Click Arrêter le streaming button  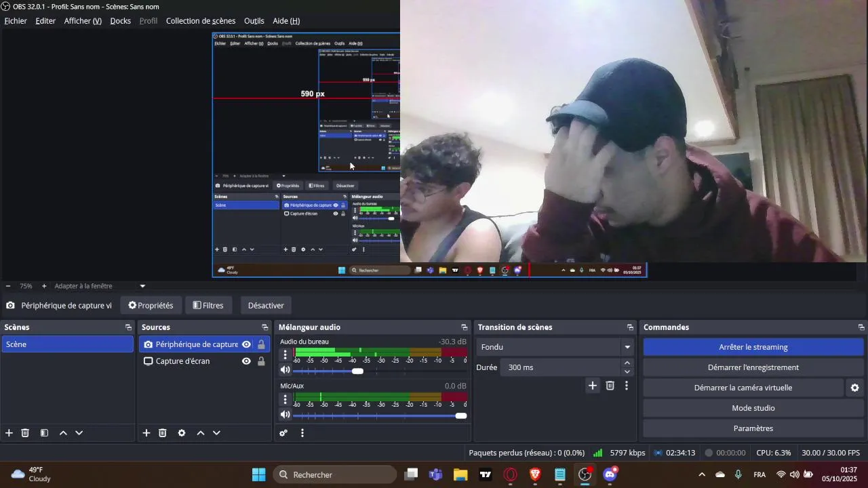(x=753, y=347)
